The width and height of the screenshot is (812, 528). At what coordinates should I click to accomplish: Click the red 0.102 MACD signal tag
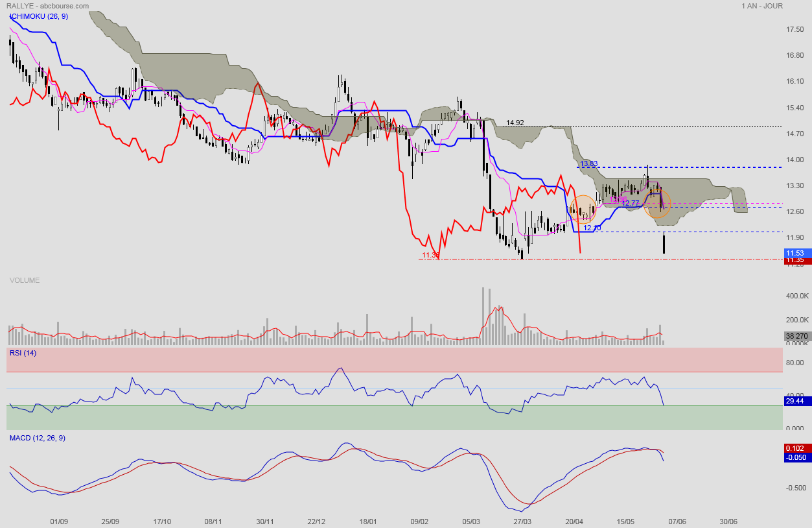coord(795,448)
